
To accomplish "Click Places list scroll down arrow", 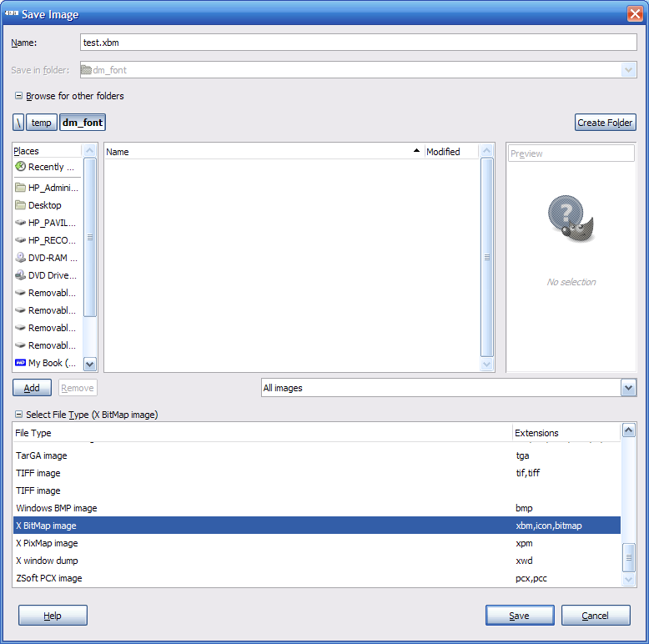I will coord(90,365).
